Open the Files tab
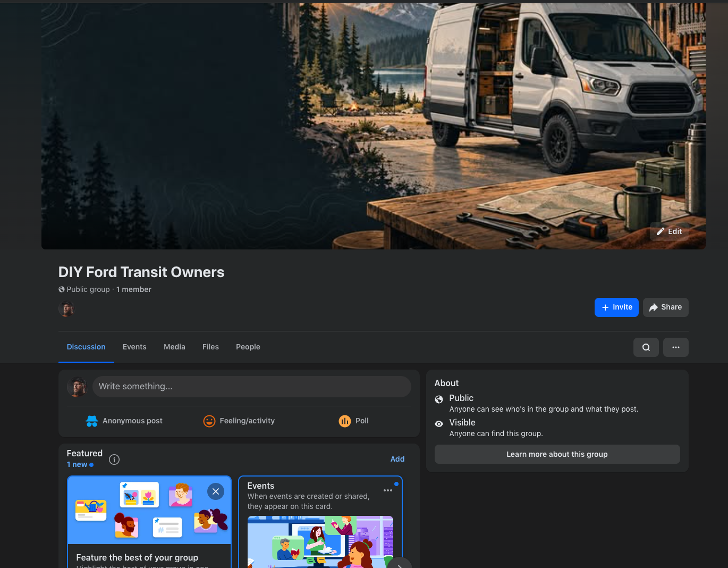Image resolution: width=728 pixels, height=568 pixels. 210,347
